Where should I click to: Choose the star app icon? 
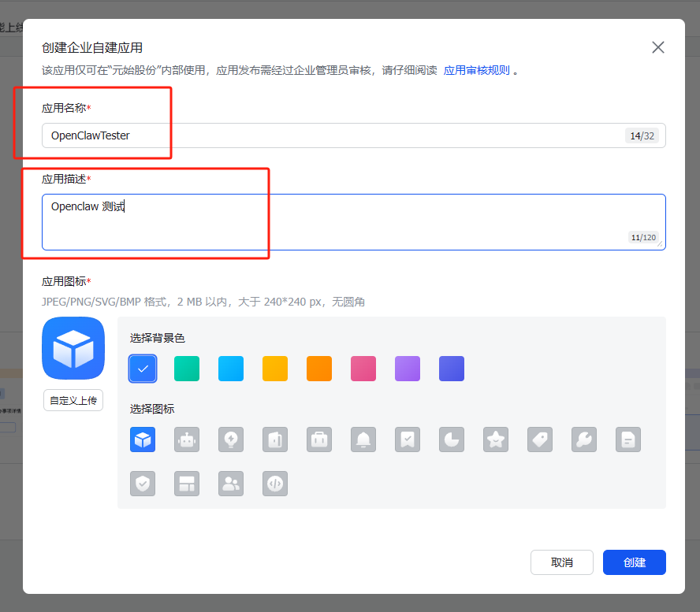click(x=496, y=440)
